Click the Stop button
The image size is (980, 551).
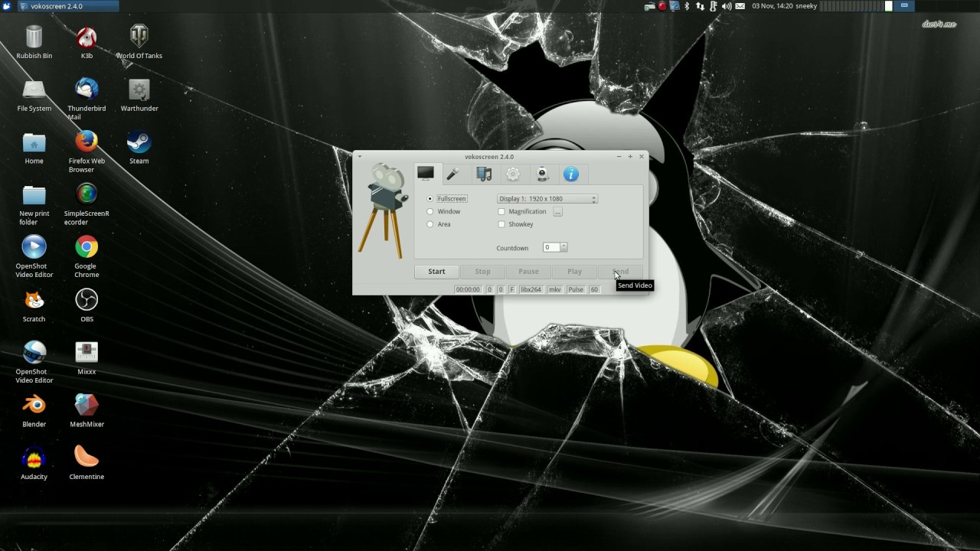click(482, 272)
